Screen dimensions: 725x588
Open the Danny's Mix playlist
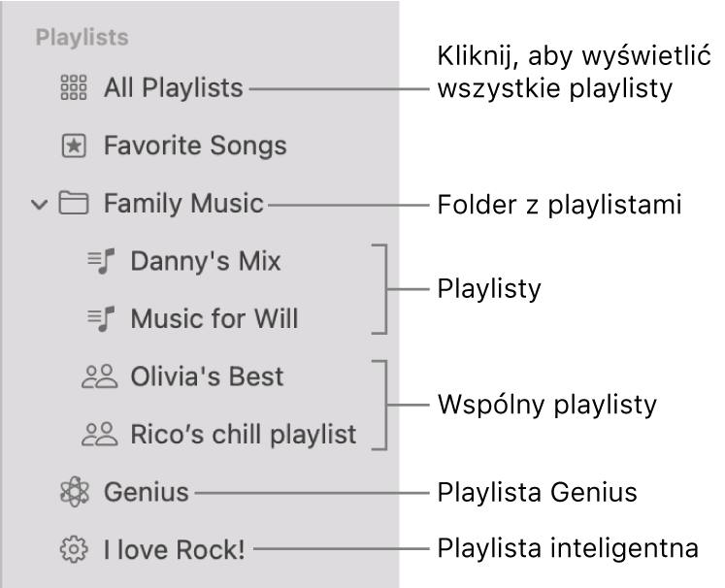point(205,261)
